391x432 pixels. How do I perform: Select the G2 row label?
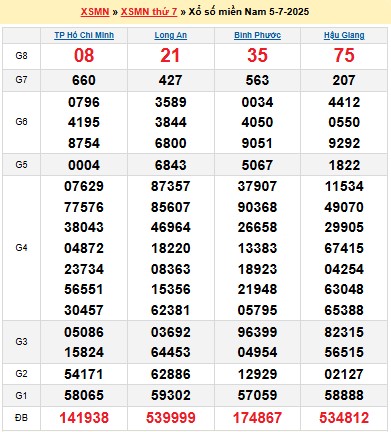coord(21,374)
